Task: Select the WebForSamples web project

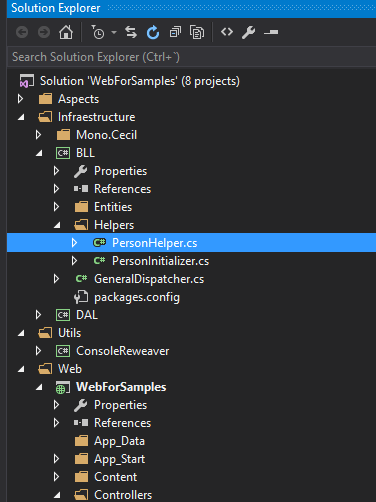Action: tap(121, 387)
